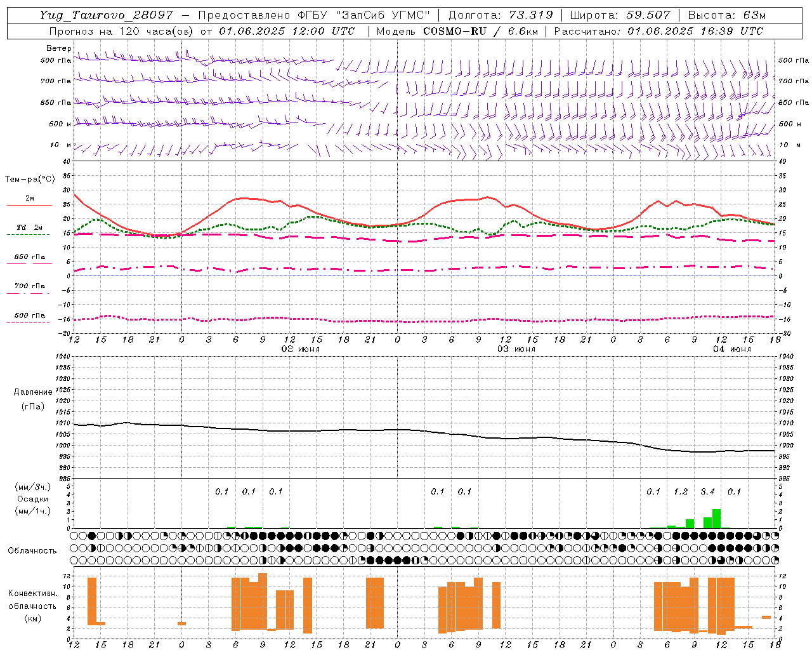Click the Осадки panel label
The height and width of the screenshot is (650, 812).
32,499
